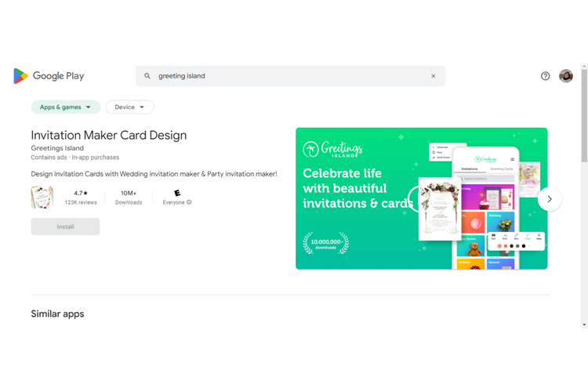Click the Install button
The height and width of the screenshot is (392, 588).
coord(65,227)
